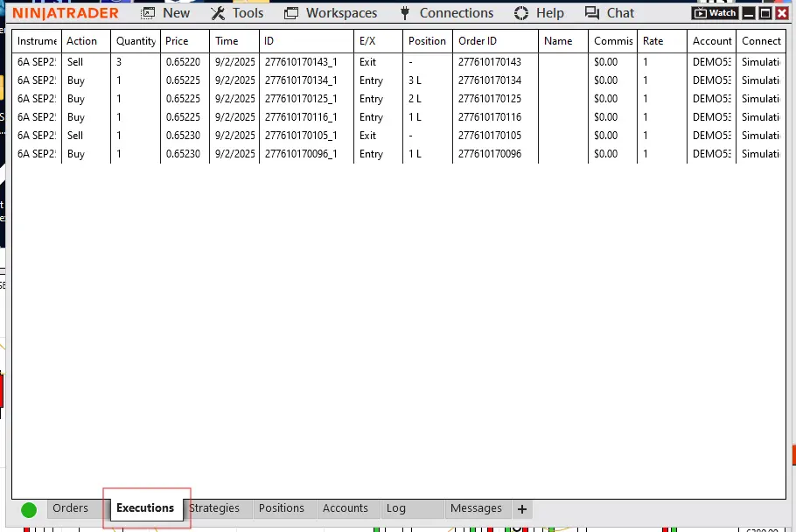Click the NinjaTrader logo

tap(66, 13)
